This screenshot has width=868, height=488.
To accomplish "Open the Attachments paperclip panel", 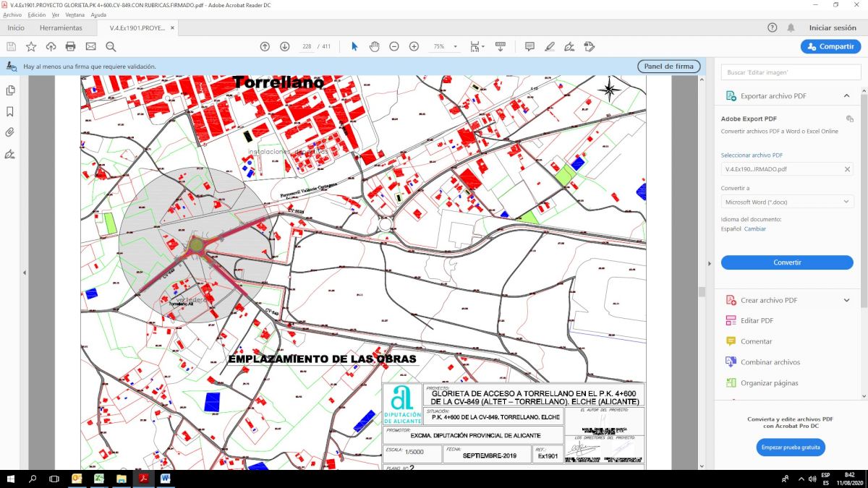I will click(10, 132).
